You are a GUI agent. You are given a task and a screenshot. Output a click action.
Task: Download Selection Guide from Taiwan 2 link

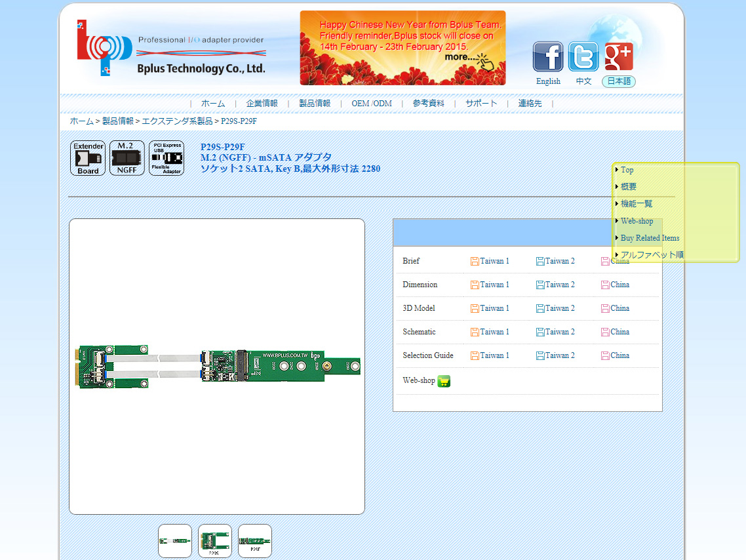coord(560,355)
